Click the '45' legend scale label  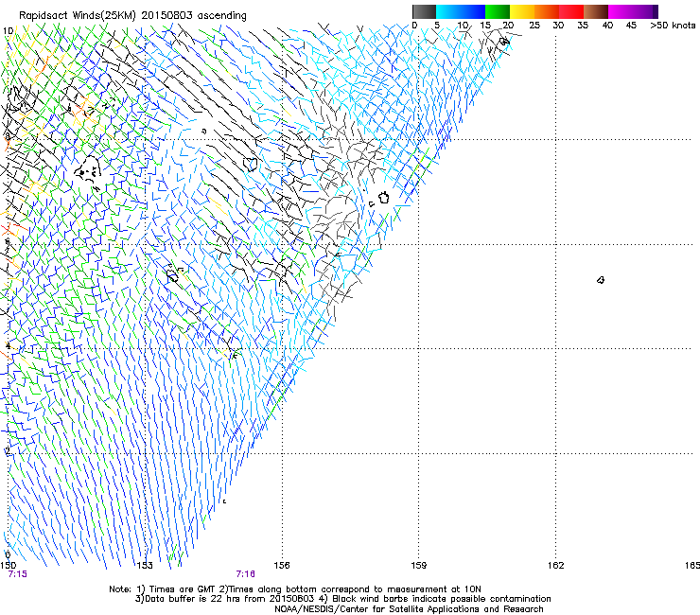tap(631, 25)
